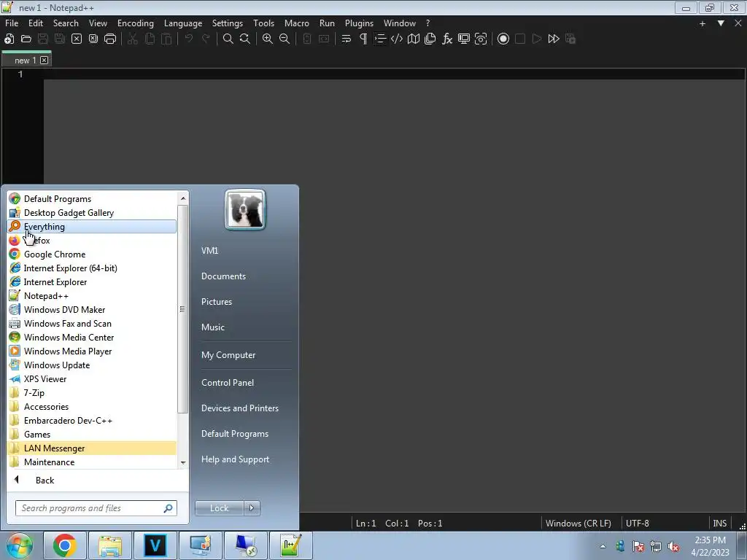Open the Documents link in the Start menu
Image resolution: width=747 pixels, height=560 pixels.
click(223, 276)
